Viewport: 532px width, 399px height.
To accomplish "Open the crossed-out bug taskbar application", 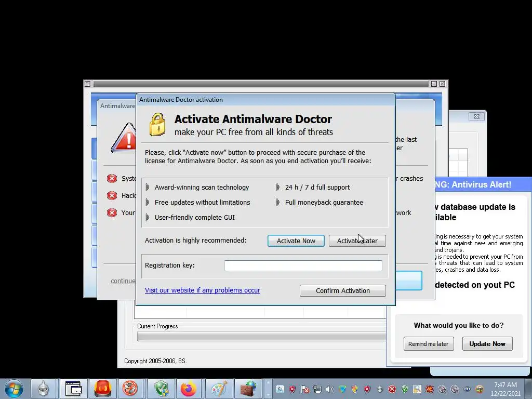I will click(x=130, y=389).
